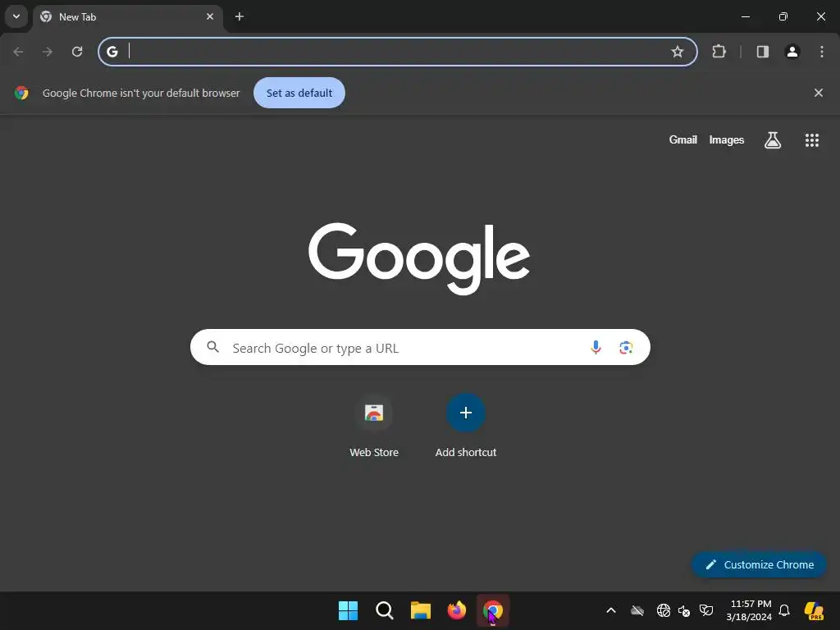This screenshot has width=840, height=630.
Task: Click the Search Google or type a URL box
Action: (420, 347)
